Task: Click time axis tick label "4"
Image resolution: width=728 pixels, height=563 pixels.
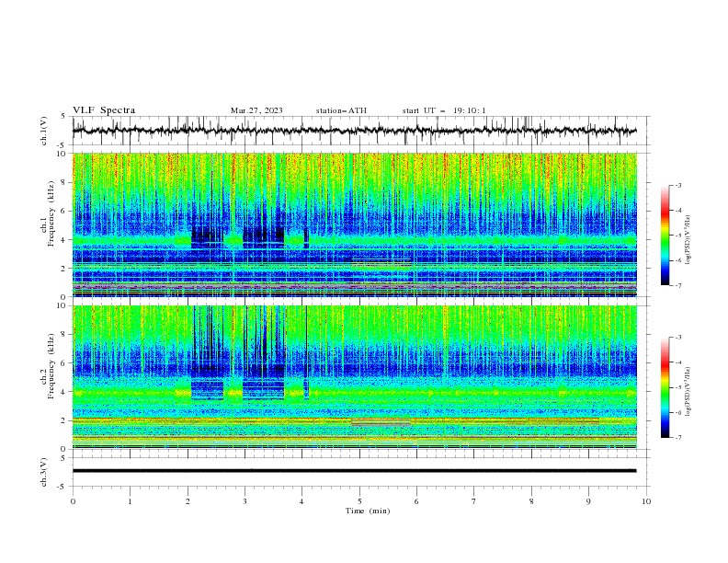Action: pos(301,501)
